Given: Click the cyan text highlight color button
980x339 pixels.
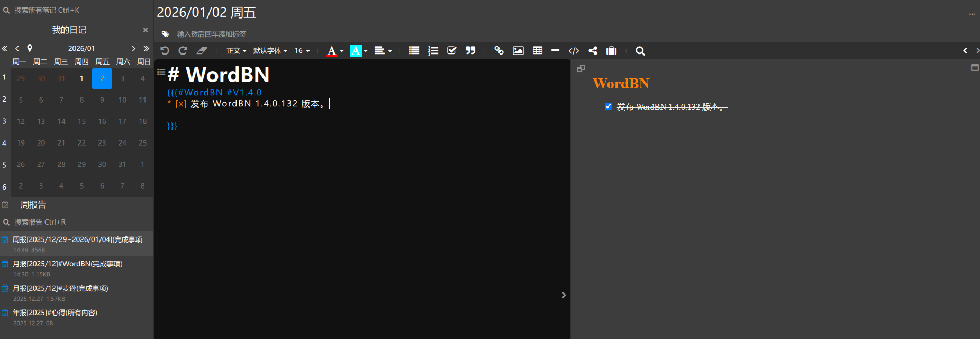Looking at the screenshot, I should (356, 51).
